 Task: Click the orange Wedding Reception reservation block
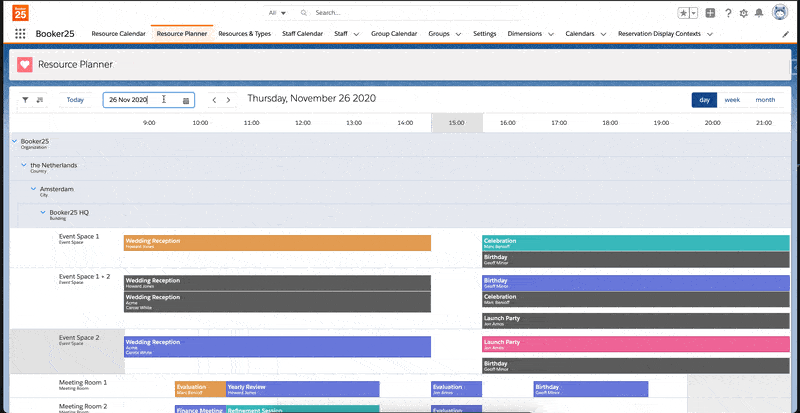coord(277,243)
